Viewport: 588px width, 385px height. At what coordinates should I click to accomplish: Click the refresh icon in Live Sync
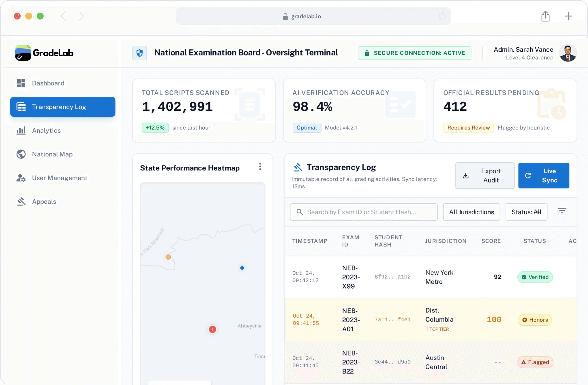point(528,176)
